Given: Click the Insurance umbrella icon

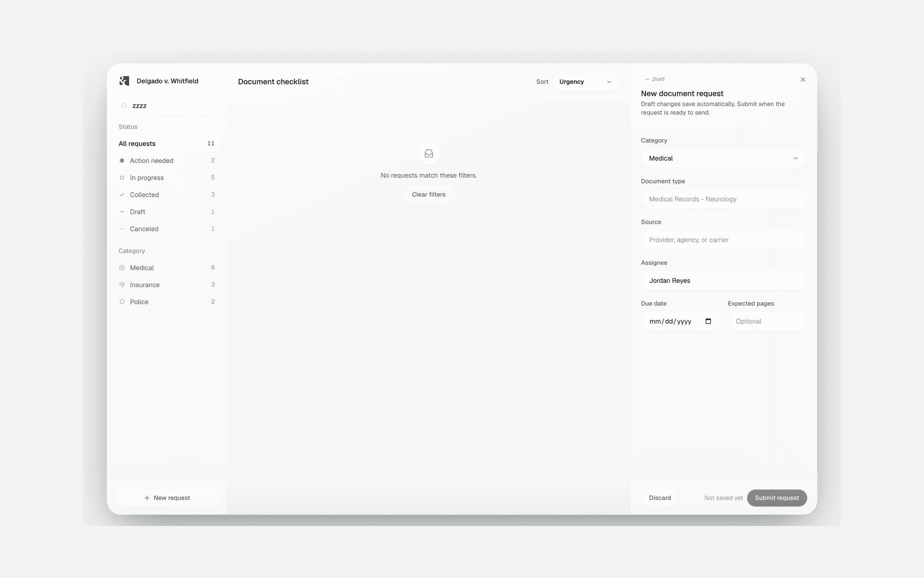Looking at the screenshot, I should tap(122, 285).
